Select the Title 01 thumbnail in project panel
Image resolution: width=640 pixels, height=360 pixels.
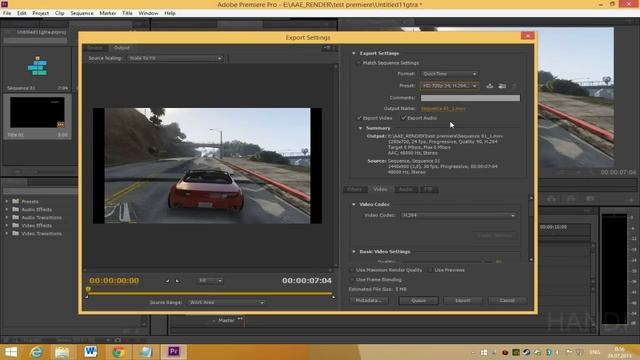point(37,113)
